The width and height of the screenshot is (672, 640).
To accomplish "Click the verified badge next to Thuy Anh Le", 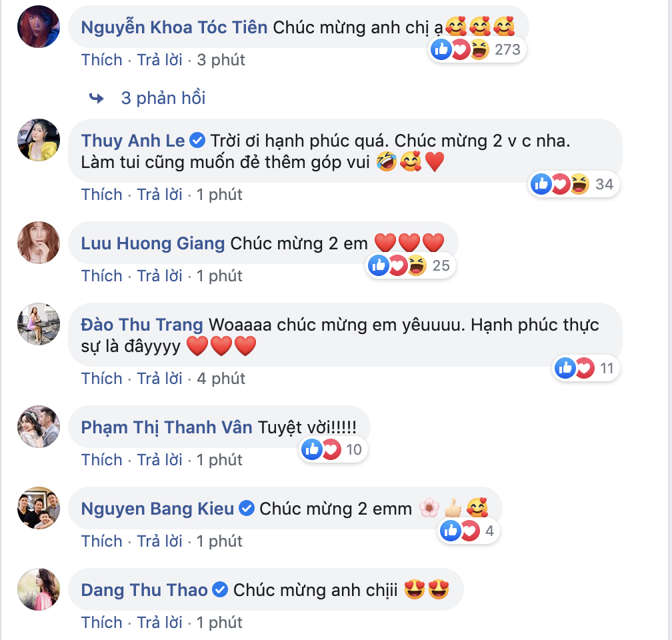I will click(x=197, y=141).
